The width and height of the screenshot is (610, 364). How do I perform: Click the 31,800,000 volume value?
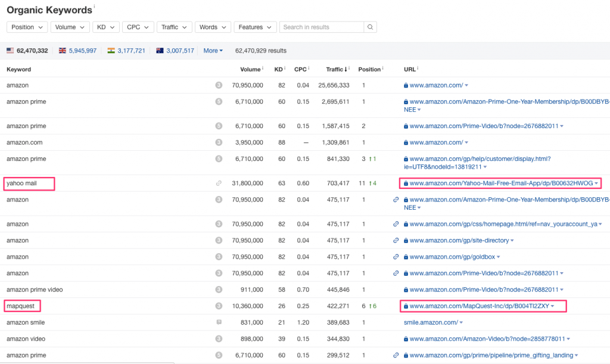[x=247, y=183]
